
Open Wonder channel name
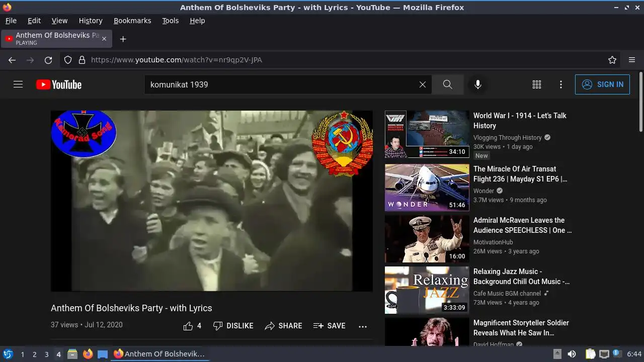click(x=484, y=191)
